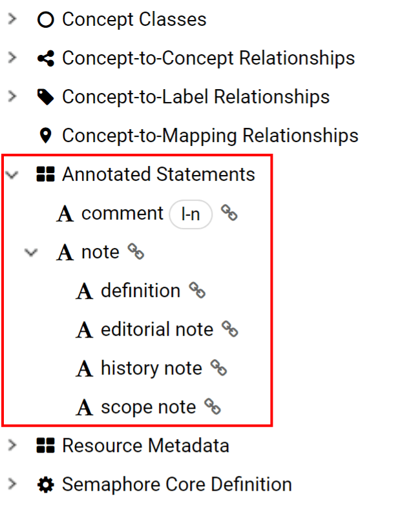Click the link icon next to editorial note
This screenshot has height=514, width=420.
(230, 329)
